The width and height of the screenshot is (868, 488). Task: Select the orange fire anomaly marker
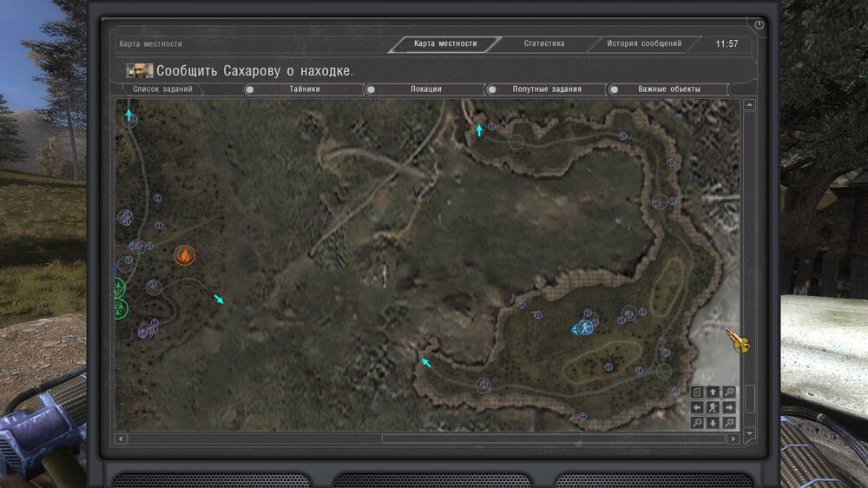tap(184, 255)
